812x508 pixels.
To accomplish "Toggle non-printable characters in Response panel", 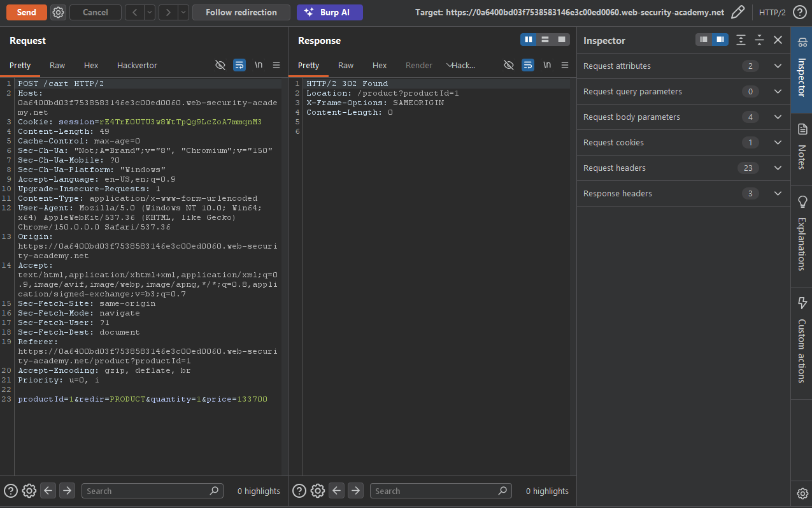I will [x=509, y=65].
